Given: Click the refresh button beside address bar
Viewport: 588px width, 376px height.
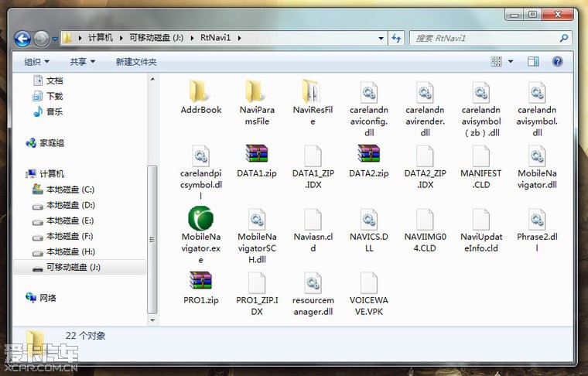Looking at the screenshot, I should pos(396,38).
